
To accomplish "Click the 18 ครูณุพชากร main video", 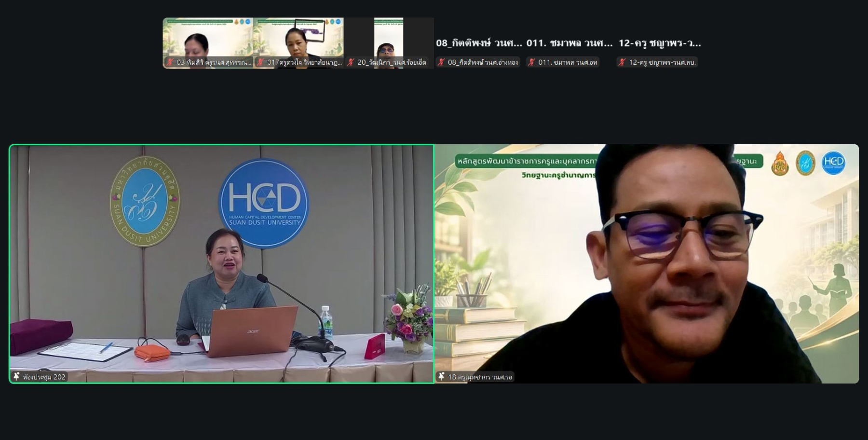I will coord(647,264).
